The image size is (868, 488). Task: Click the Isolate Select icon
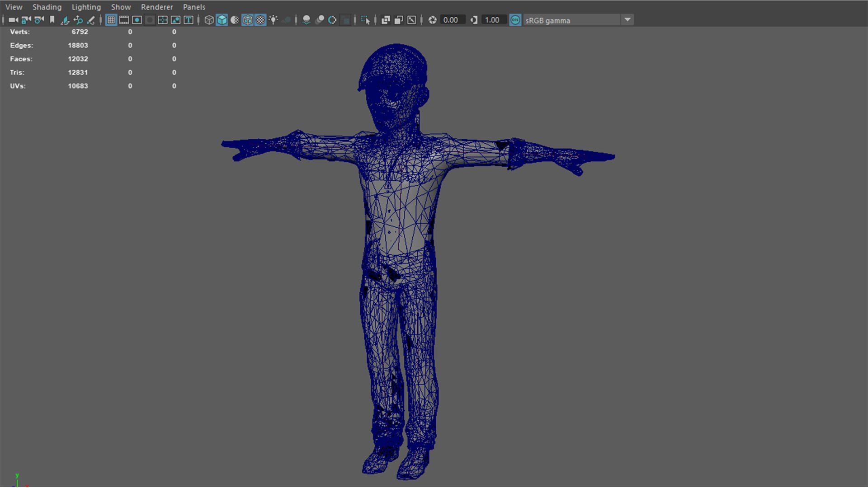point(366,20)
